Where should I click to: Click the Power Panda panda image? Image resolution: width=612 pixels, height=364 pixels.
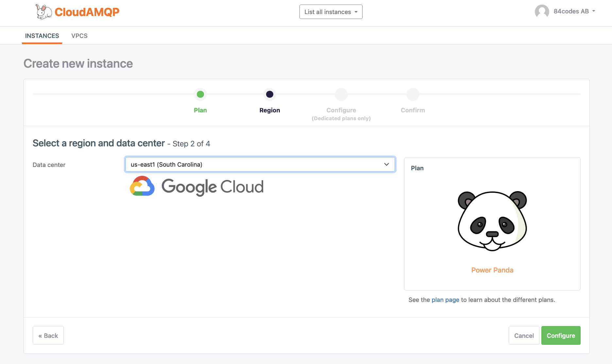[x=492, y=221]
